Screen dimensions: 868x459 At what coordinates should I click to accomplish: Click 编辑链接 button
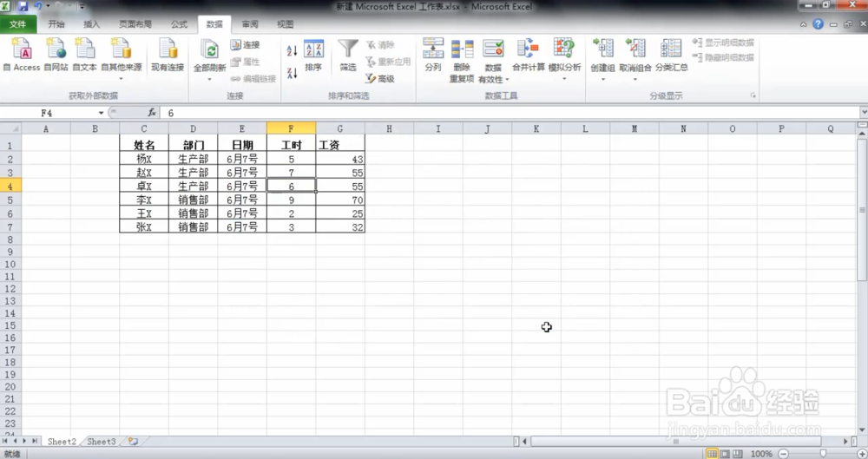pyautogui.click(x=253, y=79)
